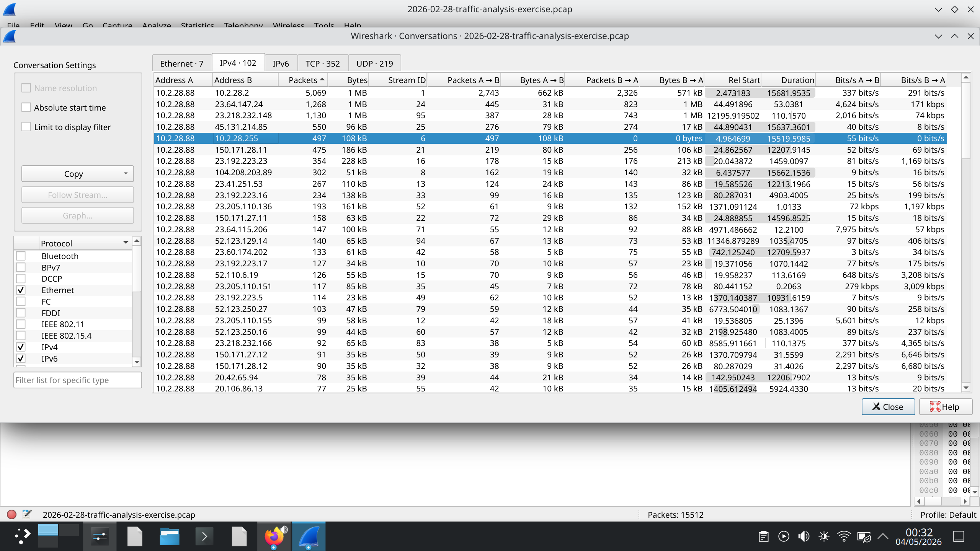Launch the Konsole terminal from taskbar
This screenshot has height=551, width=980.
coord(204,536)
